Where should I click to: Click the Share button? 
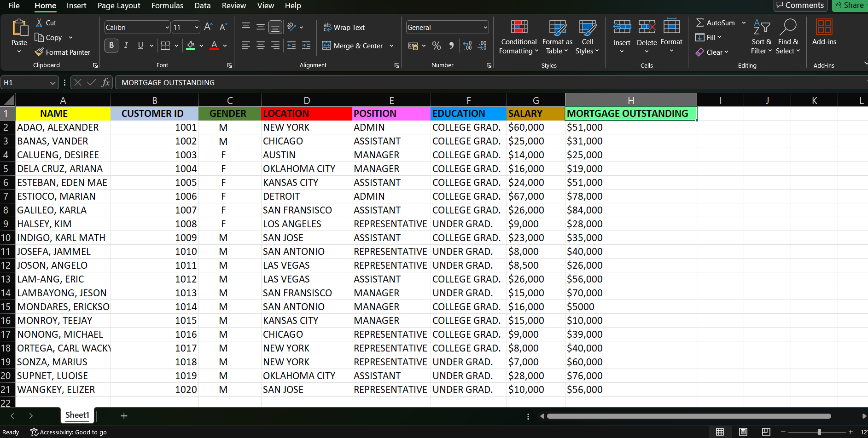pos(850,6)
